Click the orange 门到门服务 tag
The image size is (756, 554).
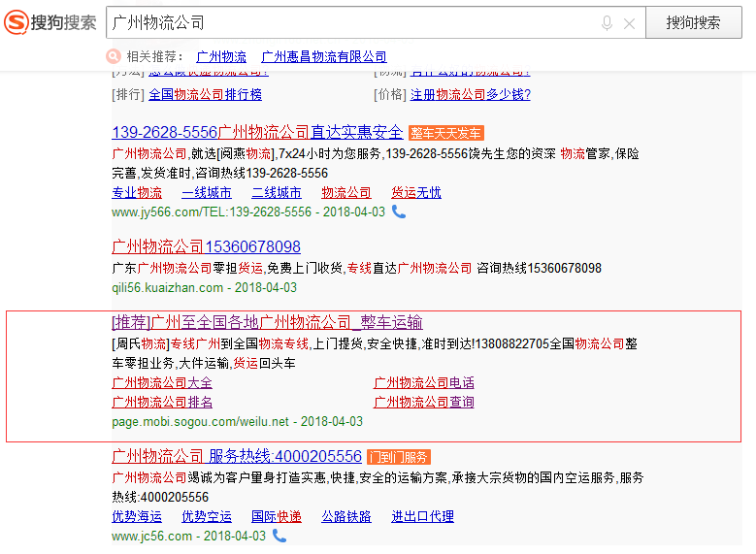click(399, 457)
